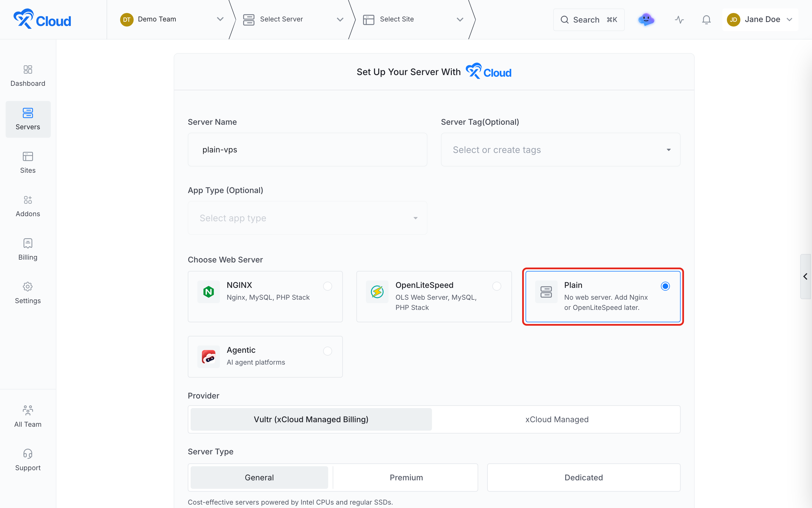The height and width of the screenshot is (508, 812).
Task: Select General server type tab
Action: 259,478
